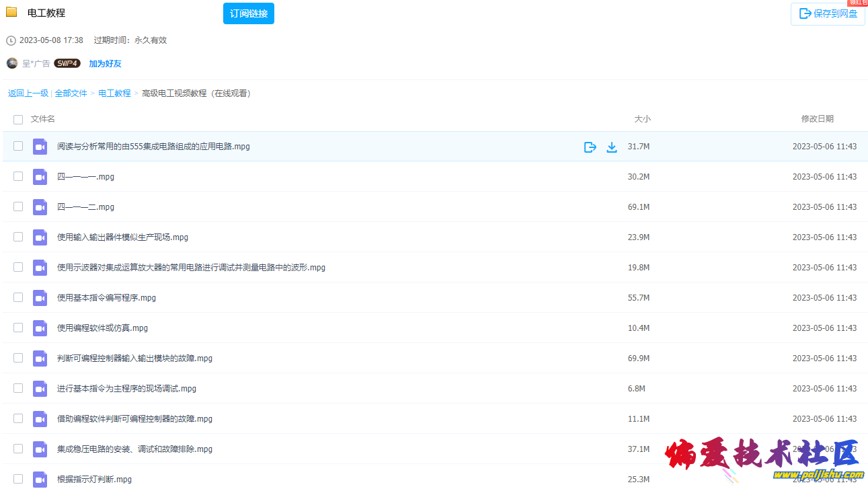This screenshot has height=491, width=868.
Task: Click the clock icon before the date 2023-05-08
Action: 9,40
